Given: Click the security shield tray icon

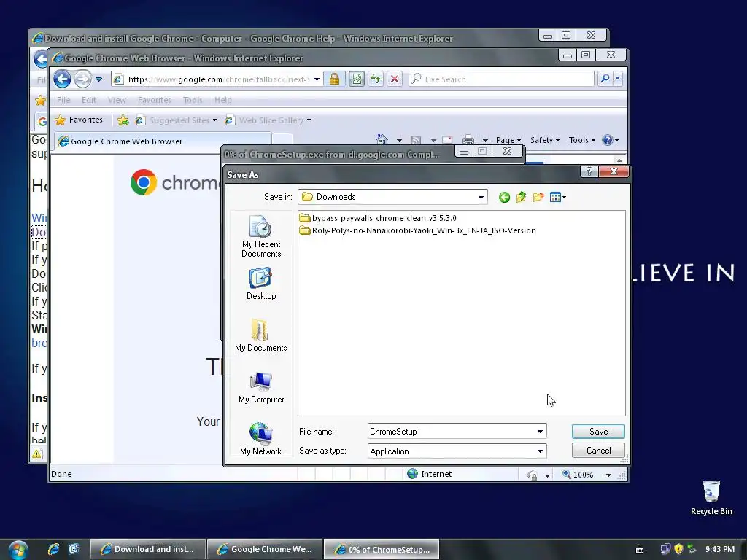Looking at the screenshot, I should point(678,549).
